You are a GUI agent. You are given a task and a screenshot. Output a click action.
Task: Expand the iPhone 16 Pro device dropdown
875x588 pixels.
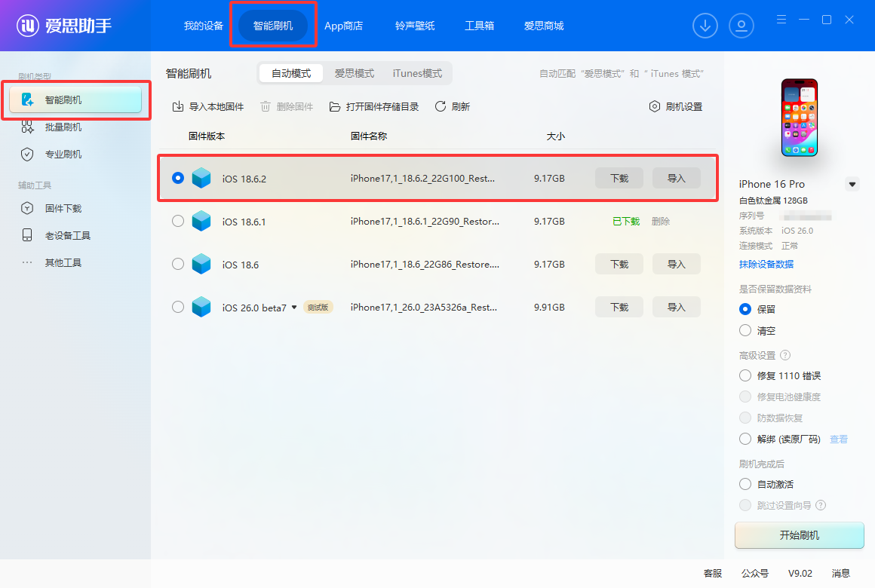pyautogui.click(x=852, y=183)
